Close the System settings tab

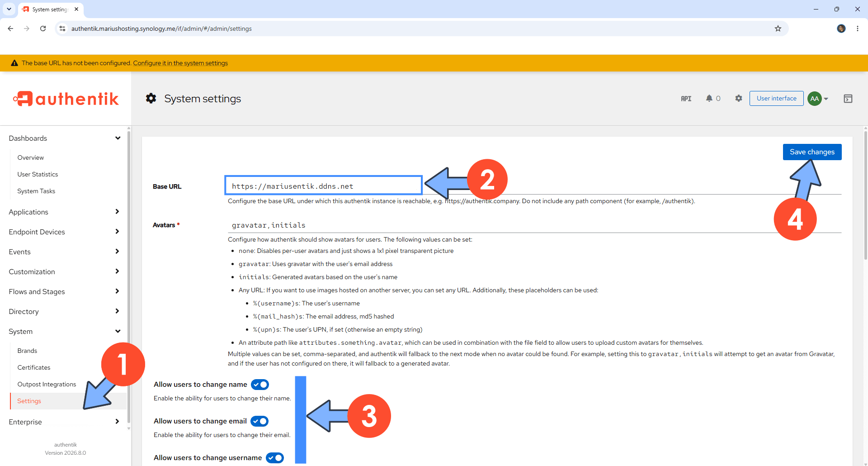tap(76, 9)
